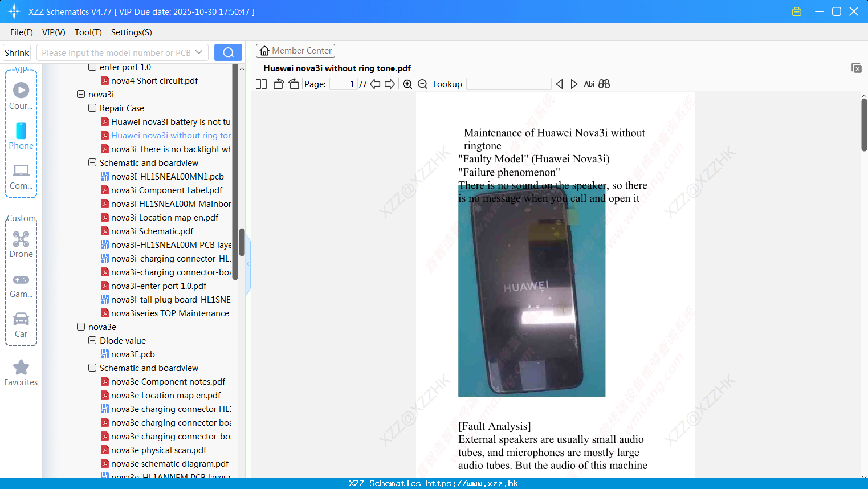Click the binoculars search icon
The width and height of the screenshot is (868, 489).
tap(604, 84)
